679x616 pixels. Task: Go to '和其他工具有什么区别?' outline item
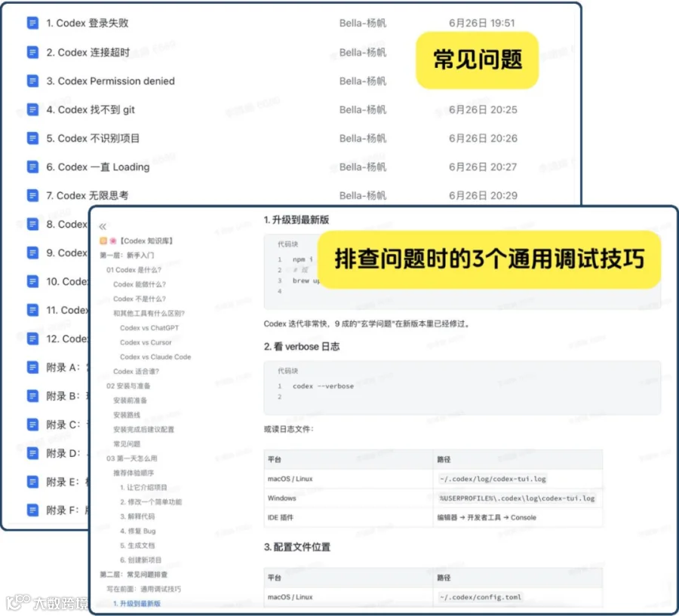click(x=149, y=314)
